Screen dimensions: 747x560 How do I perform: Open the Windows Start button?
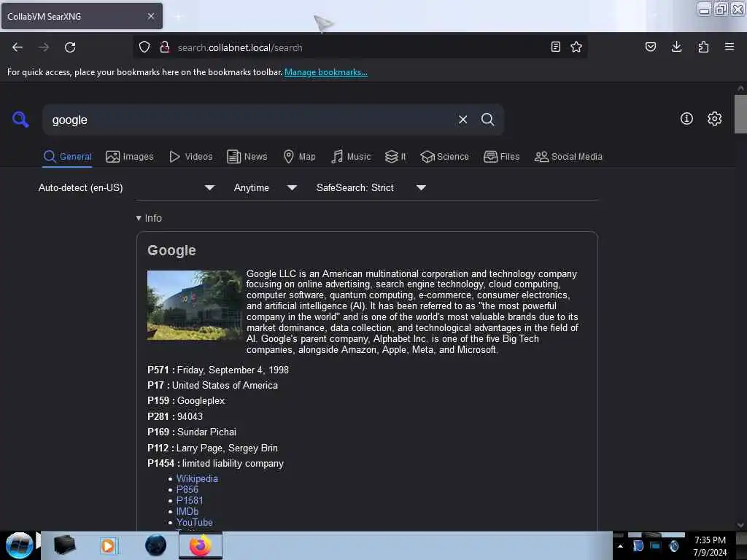pos(19,545)
